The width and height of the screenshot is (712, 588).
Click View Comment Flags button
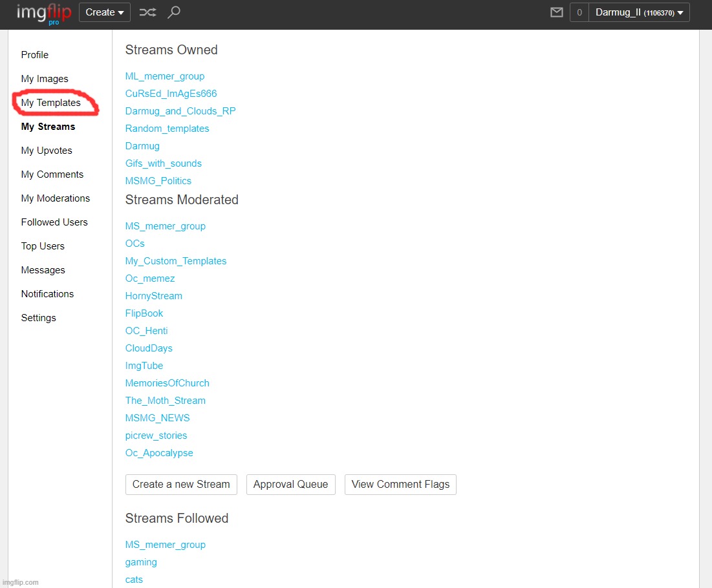click(400, 485)
